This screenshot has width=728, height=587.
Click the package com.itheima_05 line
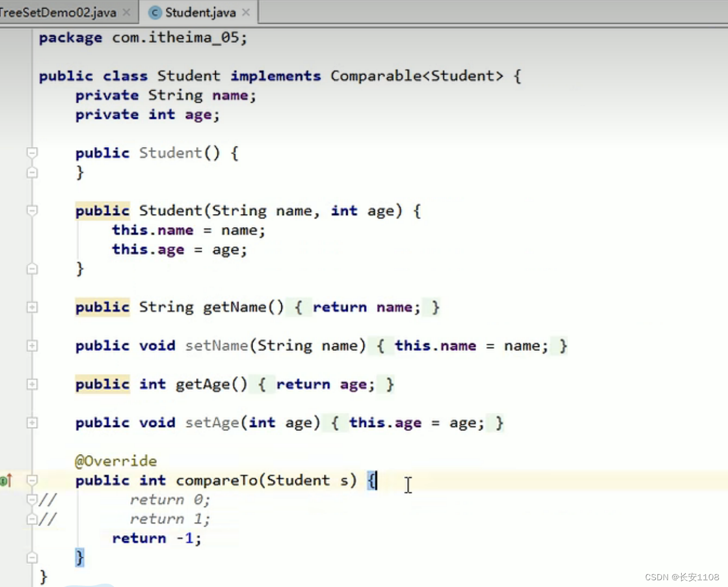[x=143, y=38]
